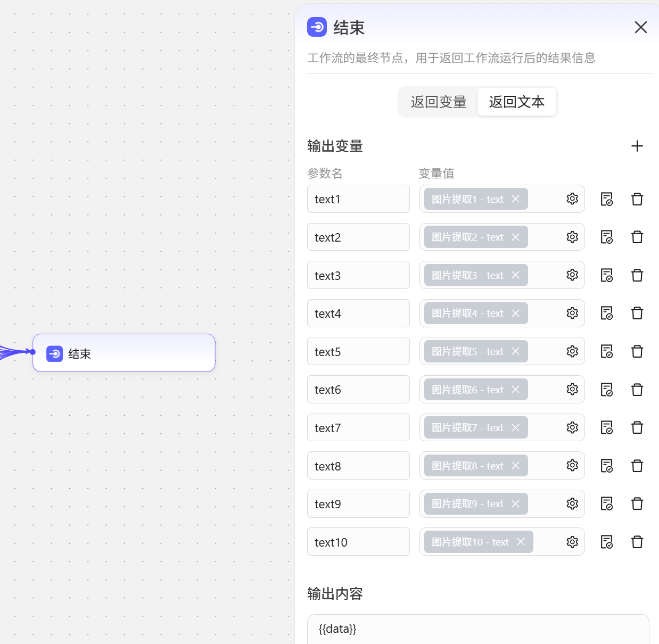The image size is (659, 644).
Task: Open settings gear for text5 output variable
Action: point(572,351)
